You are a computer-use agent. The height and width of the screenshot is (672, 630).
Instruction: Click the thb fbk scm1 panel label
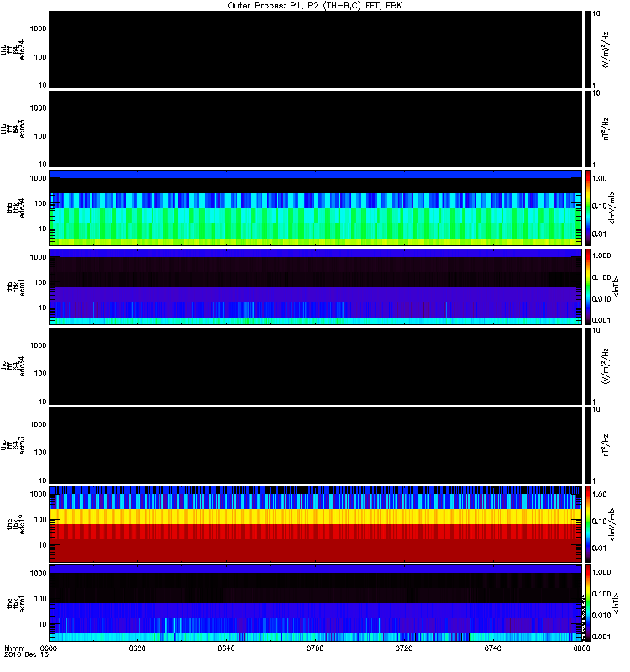point(16,286)
